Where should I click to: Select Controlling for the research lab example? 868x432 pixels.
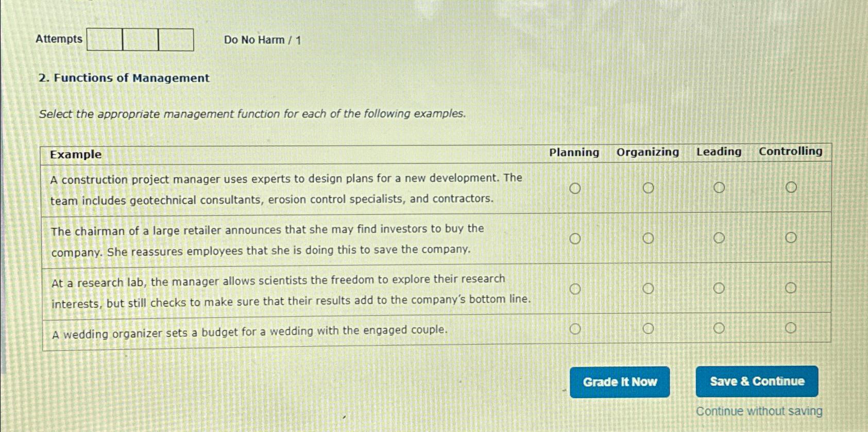tap(792, 287)
